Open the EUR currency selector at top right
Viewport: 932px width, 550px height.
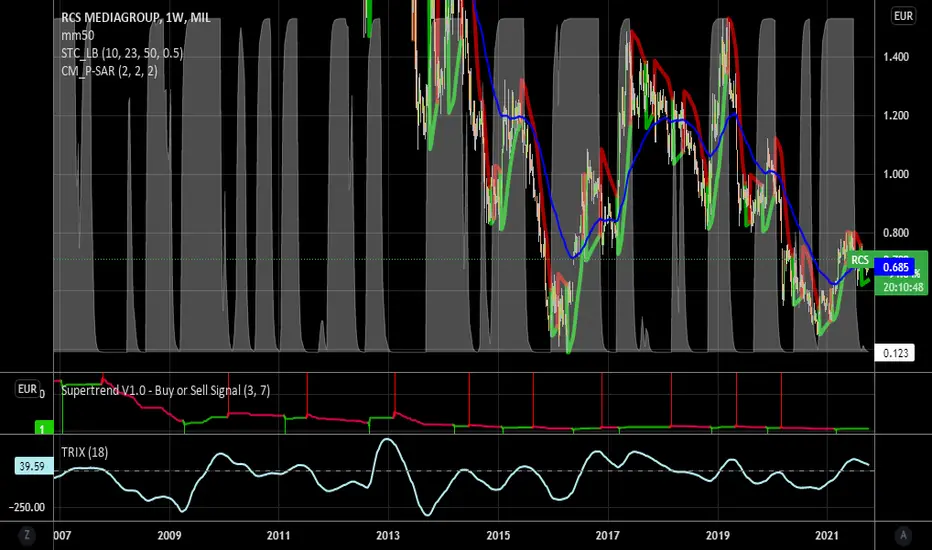(x=903, y=16)
